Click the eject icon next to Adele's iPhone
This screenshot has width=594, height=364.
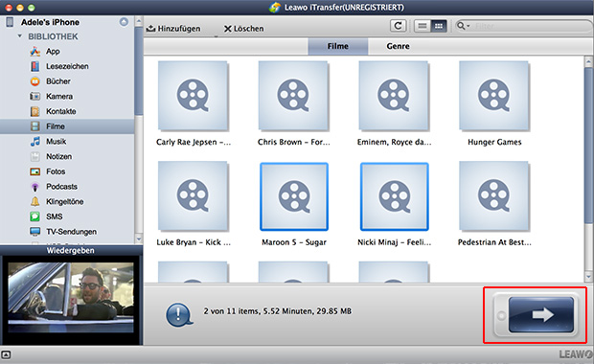[x=124, y=22]
